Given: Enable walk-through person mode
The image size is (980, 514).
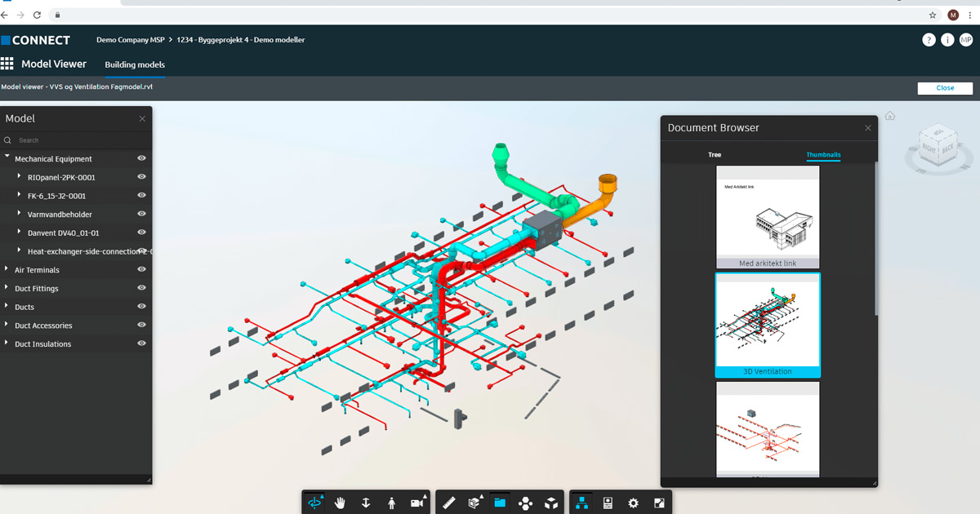Looking at the screenshot, I should pyautogui.click(x=392, y=503).
